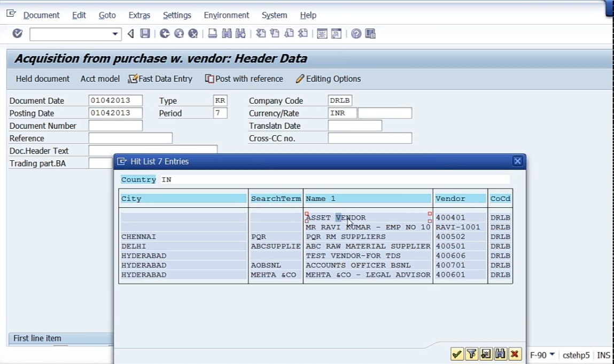This screenshot has height=364, width=614.
Task: Click the City column header
Action: (x=183, y=199)
